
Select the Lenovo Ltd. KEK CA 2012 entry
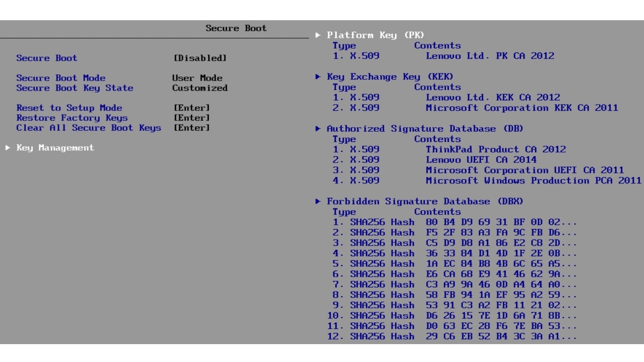point(493,97)
